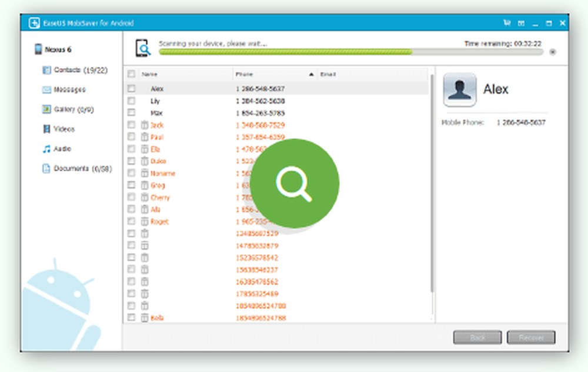Toggle the select-all checkbox in header
The width and height of the screenshot is (588, 372).
[131, 75]
